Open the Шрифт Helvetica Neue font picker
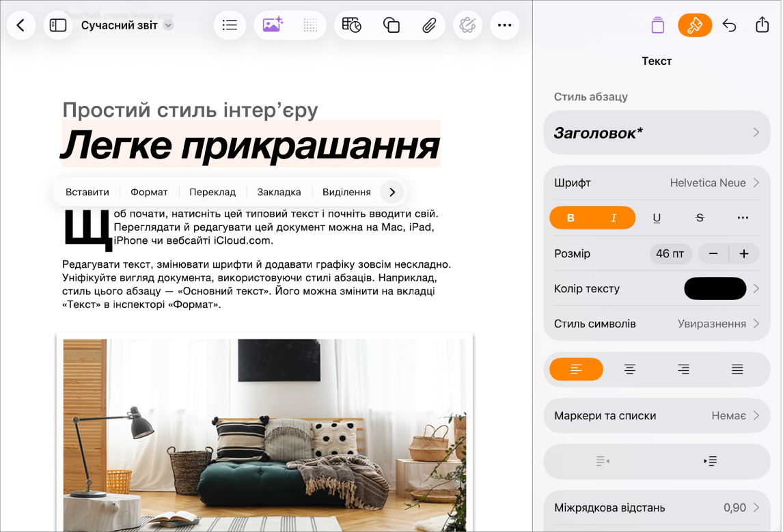Viewport: 783px width, 532px height. click(x=657, y=182)
